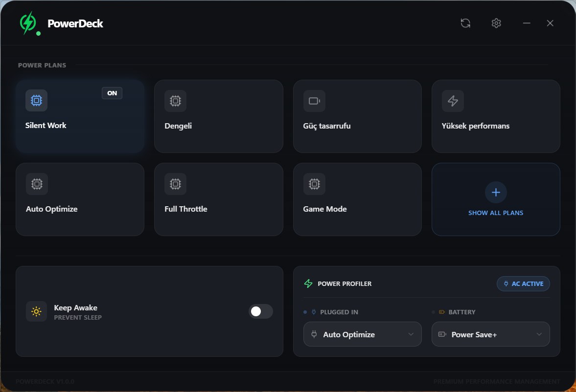This screenshot has width=576, height=392.
Task: Click the PowerDeck lightning bolt logo
Action: (x=28, y=23)
